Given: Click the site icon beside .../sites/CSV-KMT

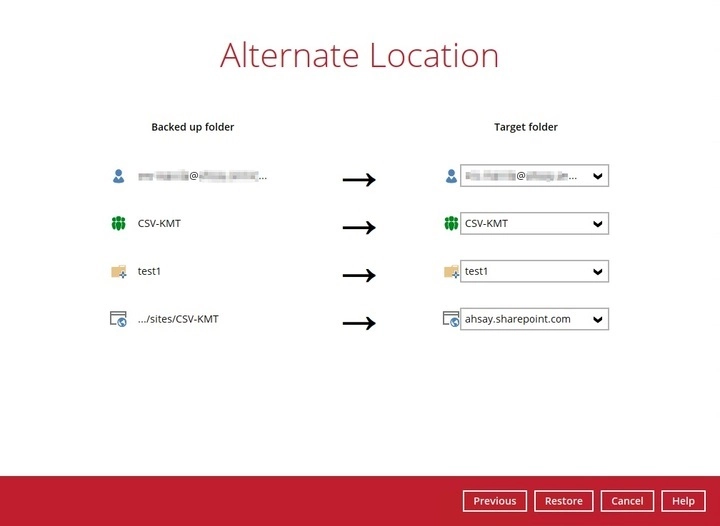Looking at the screenshot, I should coord(119,319).
